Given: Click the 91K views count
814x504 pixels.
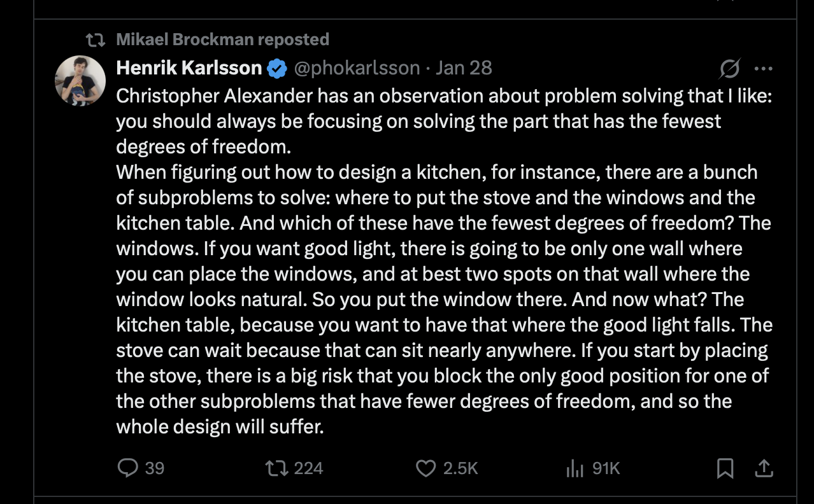Looking at the screenshot, I should click(606, 468).
